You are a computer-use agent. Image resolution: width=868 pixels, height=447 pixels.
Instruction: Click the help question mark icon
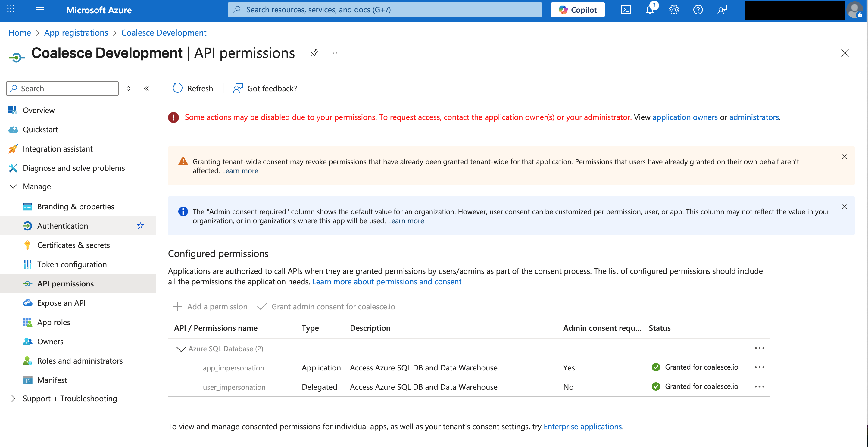698,10
